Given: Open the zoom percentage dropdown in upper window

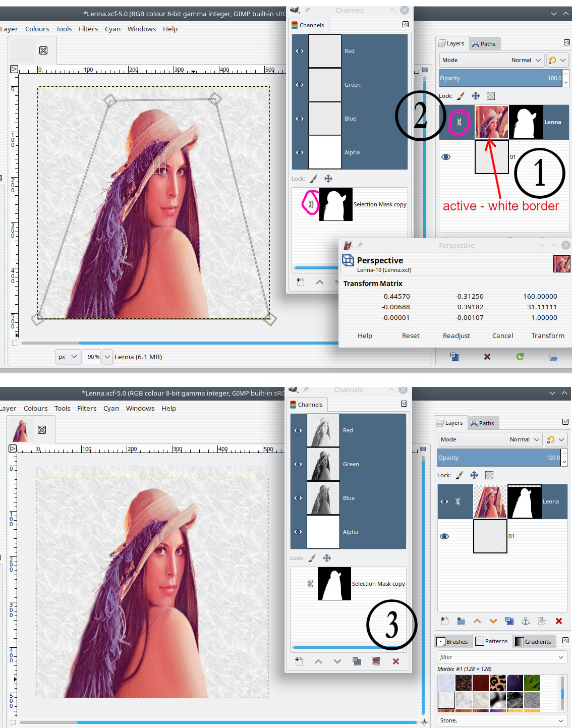Looking at the screenshot, I should (107, 357).
